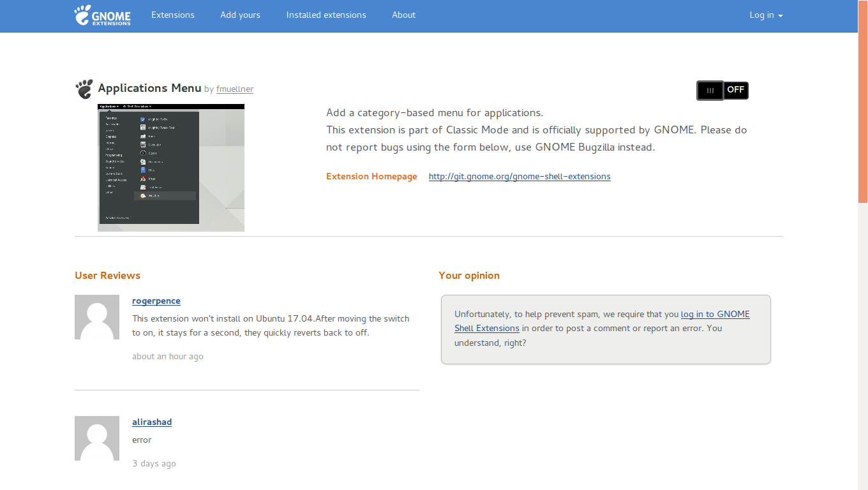Image resolution: width=868 pixels, height=490 pixels.
Task: Click the GNOME Extensions logo
Action: 103,15
